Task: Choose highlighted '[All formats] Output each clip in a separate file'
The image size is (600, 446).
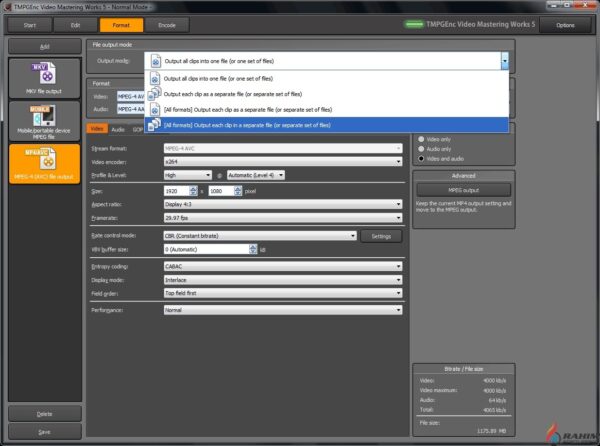Action: point(326,125)
